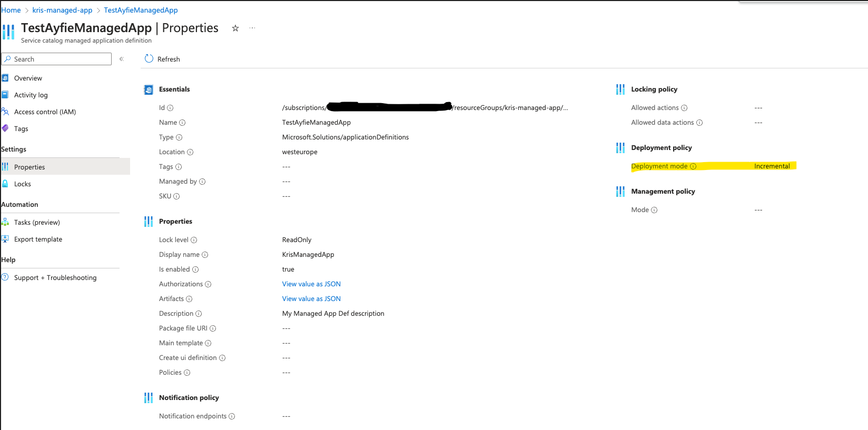Open Overview in the sidebar

pyautogui.click(x=28, y=78)
